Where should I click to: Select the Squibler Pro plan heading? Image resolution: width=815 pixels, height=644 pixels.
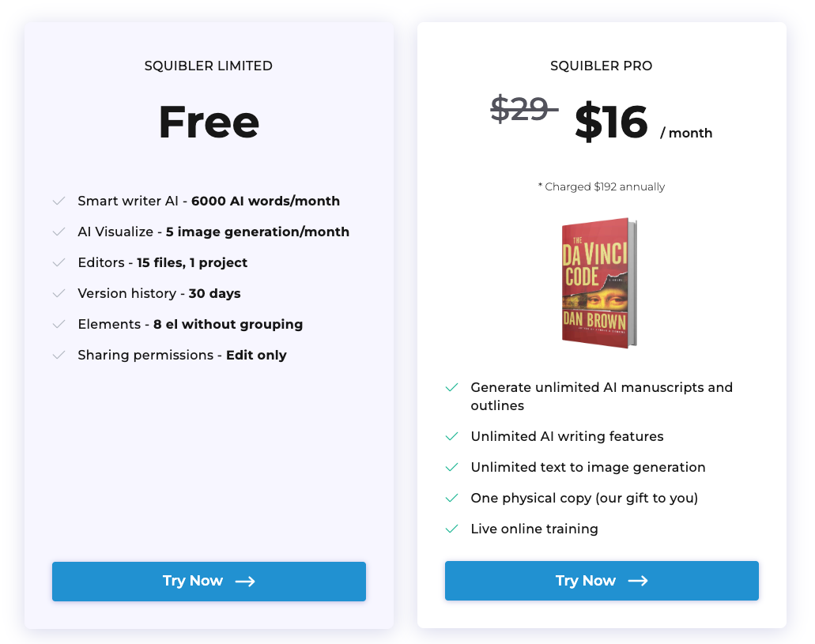coord(602,66)
